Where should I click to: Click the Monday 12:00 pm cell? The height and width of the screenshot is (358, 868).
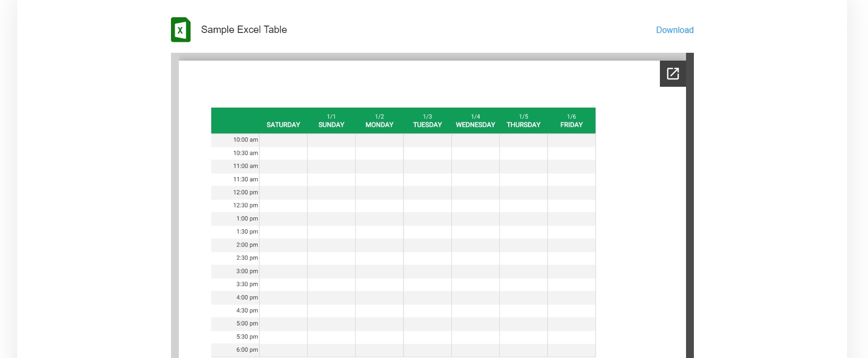click(380, 192)
